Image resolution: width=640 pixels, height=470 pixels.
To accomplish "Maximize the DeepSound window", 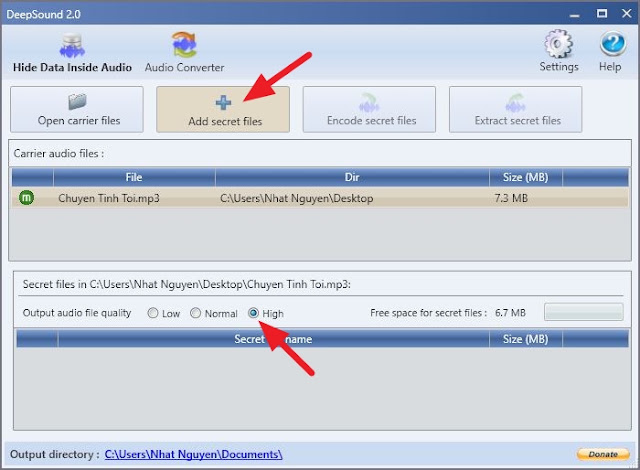I will (602, 14).
